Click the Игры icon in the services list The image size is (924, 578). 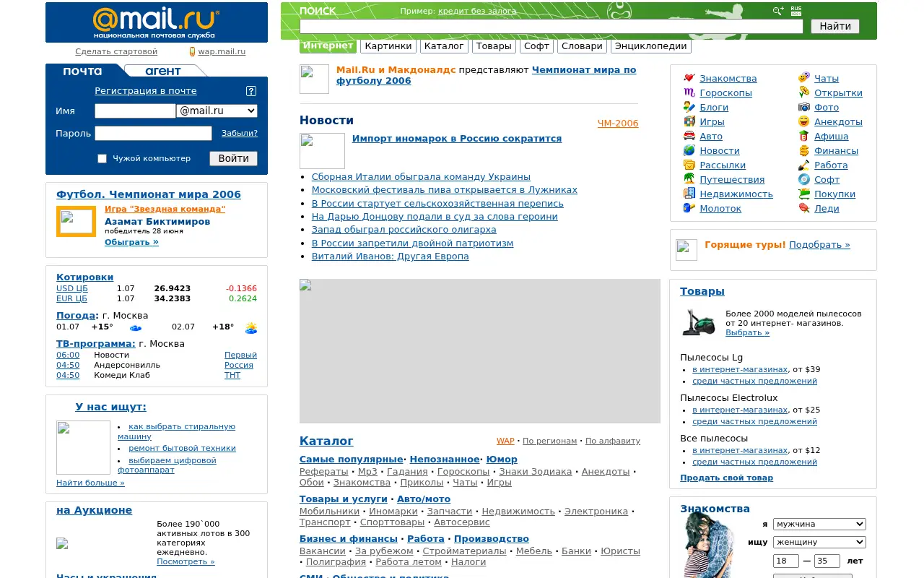(x=689, y=121)
